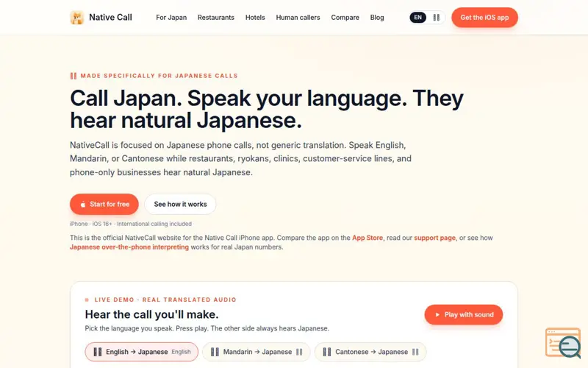Open the App Store link
Viewport: 588px width, 368px height.
pos(367,238)
